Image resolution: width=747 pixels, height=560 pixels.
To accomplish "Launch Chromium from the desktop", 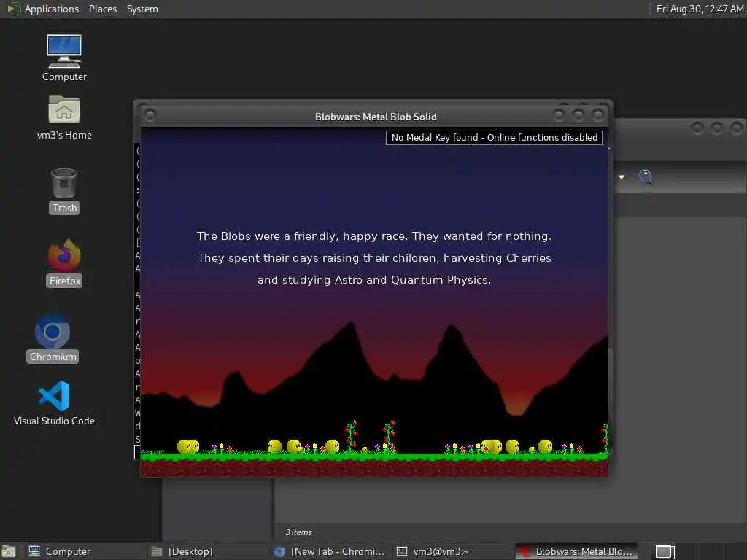I will [53, 338].
